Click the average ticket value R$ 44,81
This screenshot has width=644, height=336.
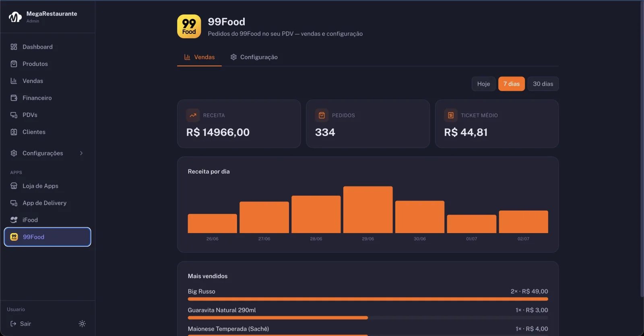pyautogui.click(x=466, y=132)
